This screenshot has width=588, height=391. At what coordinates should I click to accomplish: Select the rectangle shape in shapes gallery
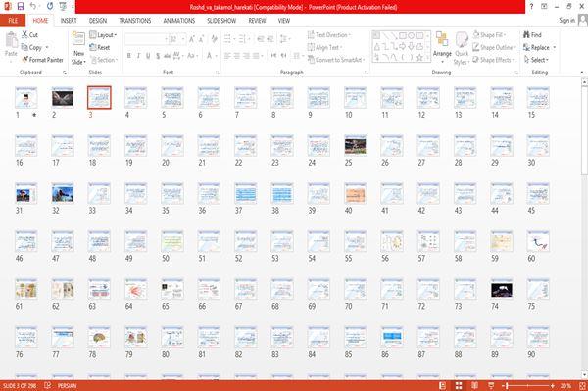pos(403,36)
